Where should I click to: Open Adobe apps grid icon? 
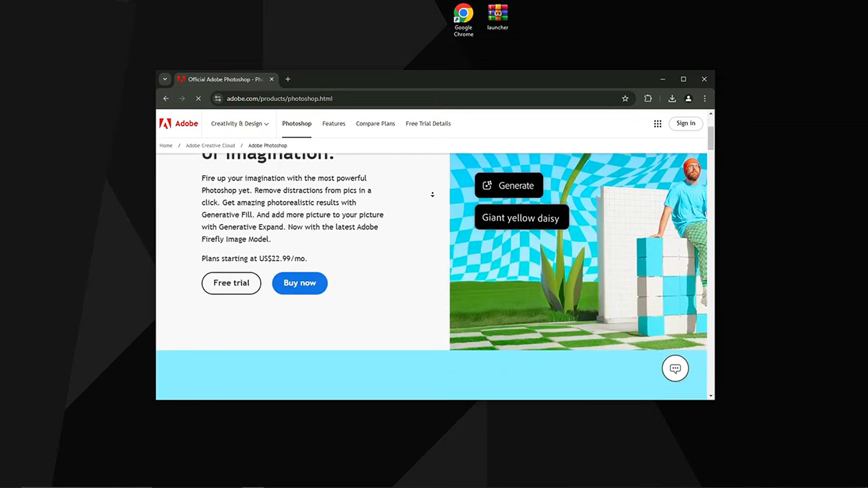(658, 124)
